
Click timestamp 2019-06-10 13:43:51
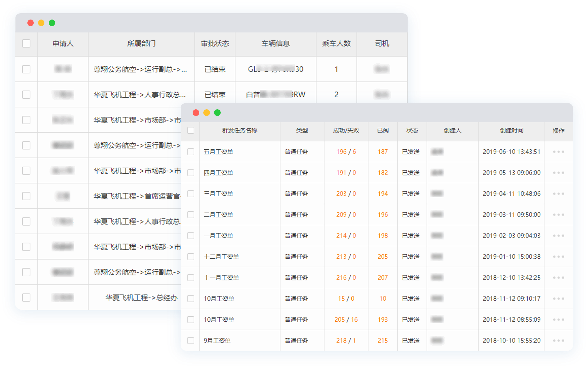point(512,152)
